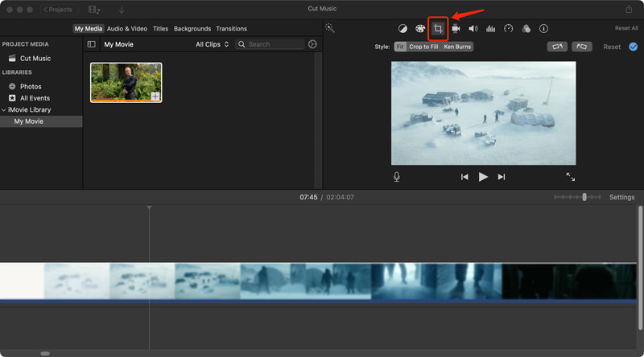The image size is (644, 357).
Task: Toggle the media browser filmstrip icon
Action: tap(94, 10)
